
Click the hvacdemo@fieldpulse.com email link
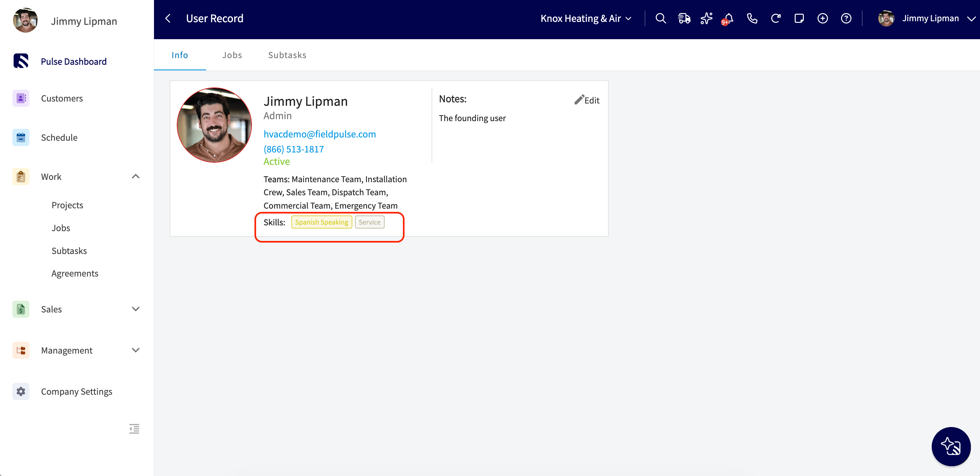[x=320, y=134]
